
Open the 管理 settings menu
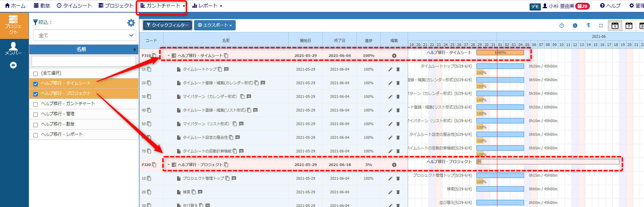(636, 6)
